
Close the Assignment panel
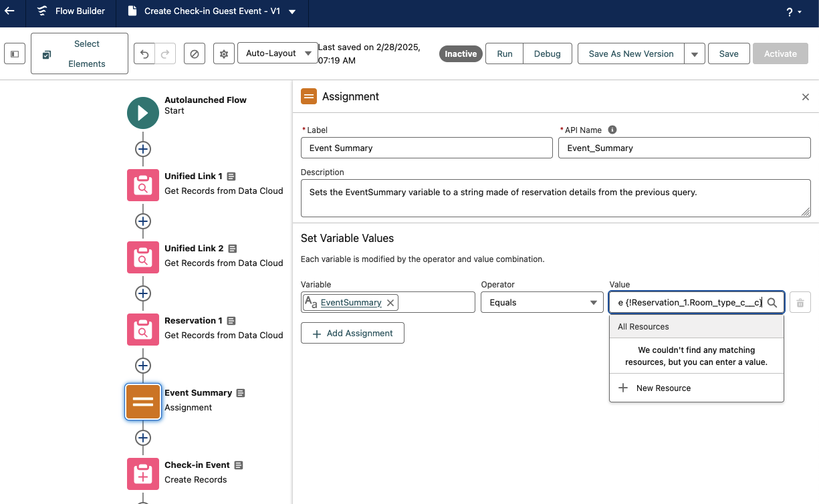[x=806, y=97]
